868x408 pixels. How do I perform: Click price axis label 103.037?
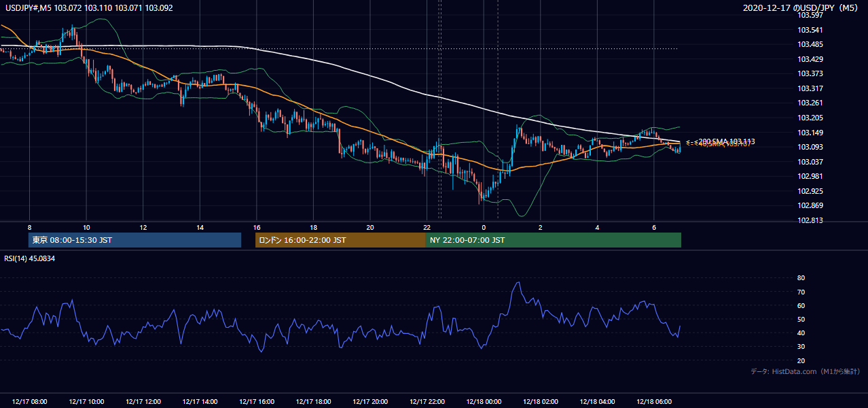tap(810, 162)
